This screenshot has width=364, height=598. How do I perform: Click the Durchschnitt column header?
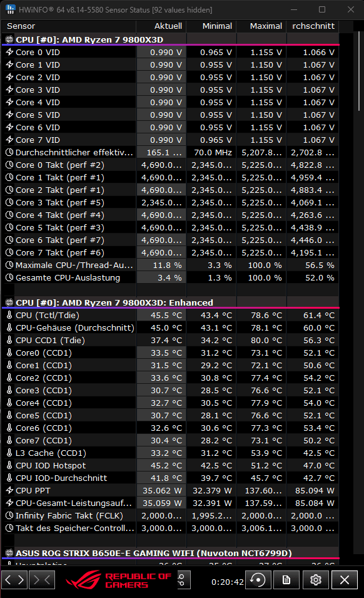313,26
